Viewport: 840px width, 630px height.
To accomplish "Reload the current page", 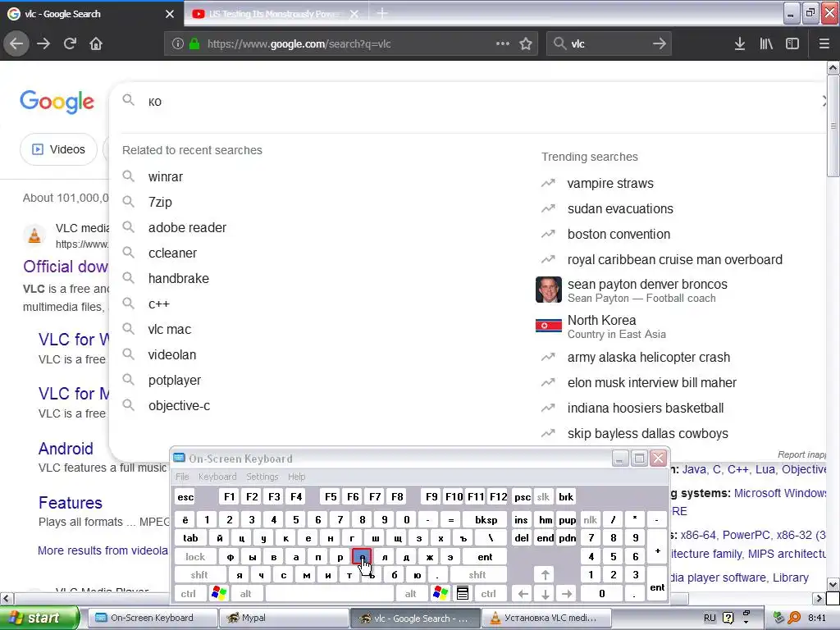I will coord(70,44).
